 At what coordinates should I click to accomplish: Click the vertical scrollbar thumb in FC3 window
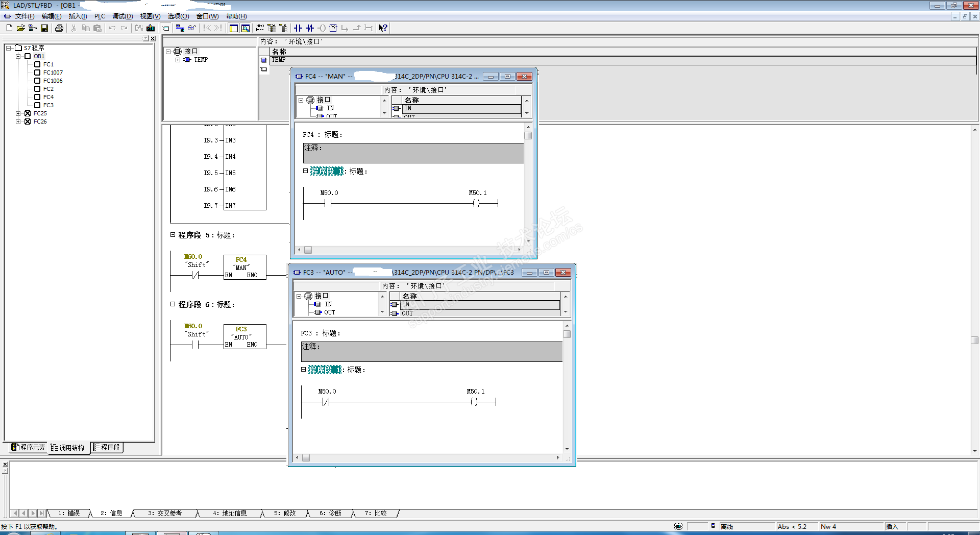coord(567,334)
